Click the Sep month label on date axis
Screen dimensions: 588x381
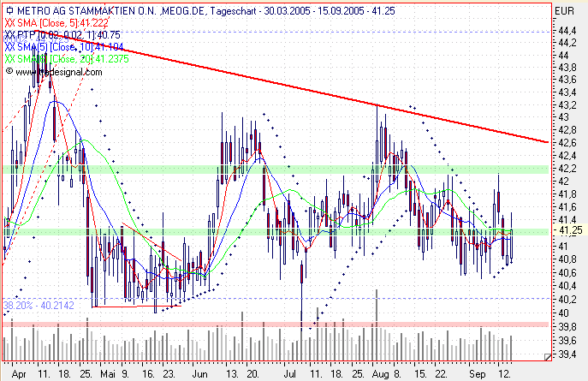click(x=478, y=374)
